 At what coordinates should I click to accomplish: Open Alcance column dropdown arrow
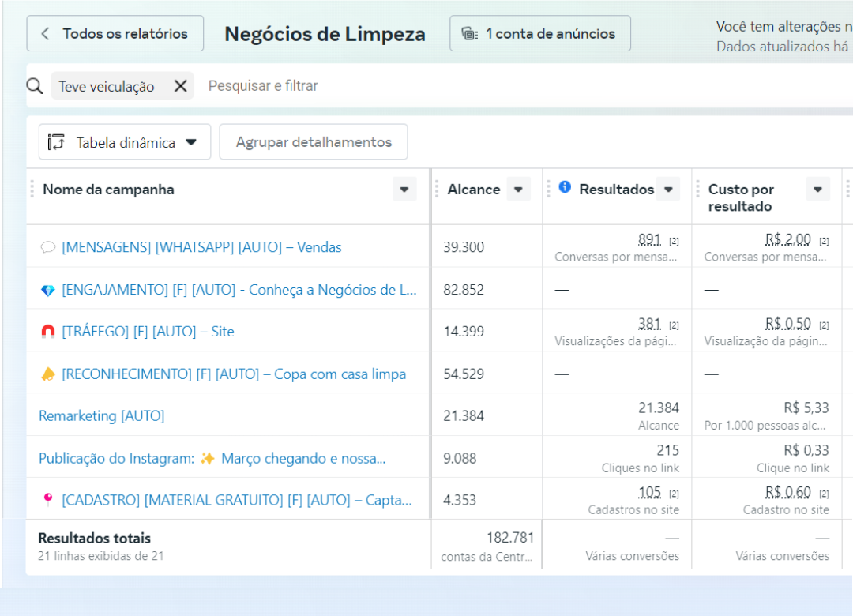pyautogui.click(x=518, y=190)
